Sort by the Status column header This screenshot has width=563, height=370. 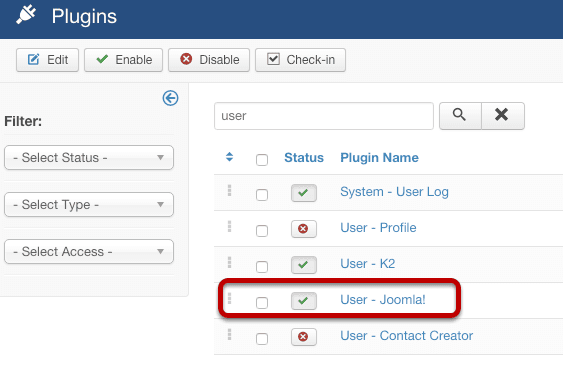tap(304, 158)
